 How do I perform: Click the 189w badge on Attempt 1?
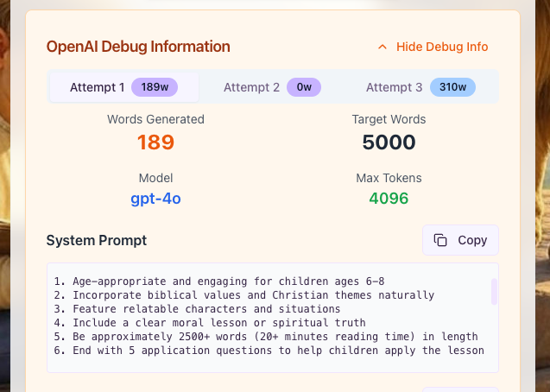tap(155, 87)
